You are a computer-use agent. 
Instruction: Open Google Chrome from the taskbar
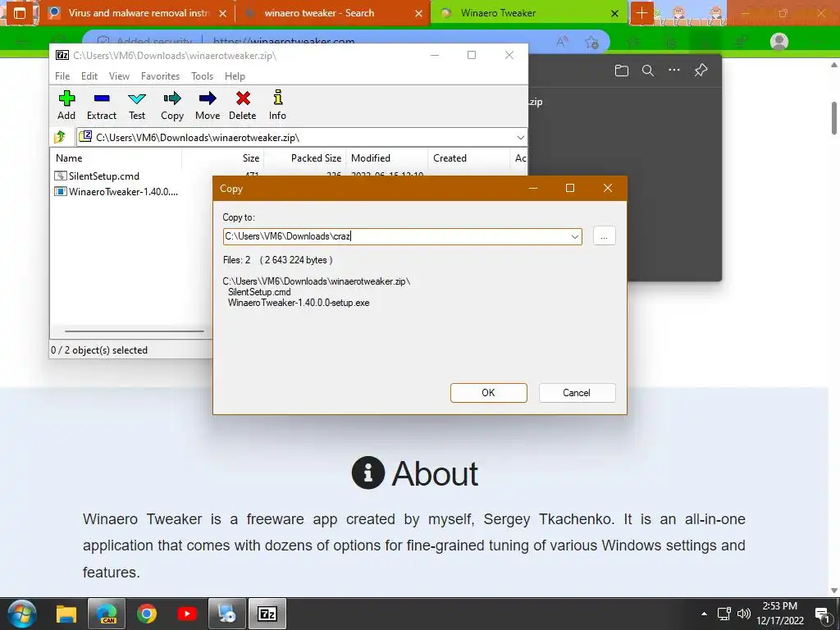pyautogui.click(x=146, y=614)
